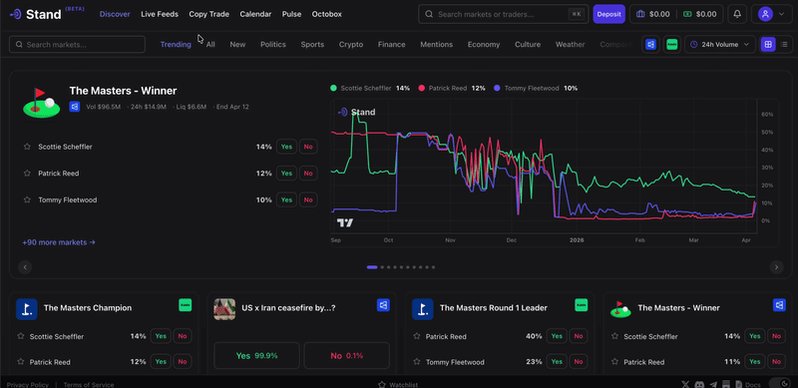Toggle Tommy Fleetwood legend series on chart
The image size is (798, 388).
point(536,88)
